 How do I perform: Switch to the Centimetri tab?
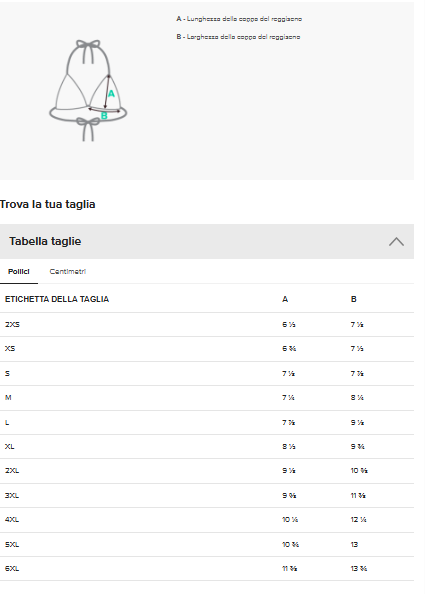68,272
